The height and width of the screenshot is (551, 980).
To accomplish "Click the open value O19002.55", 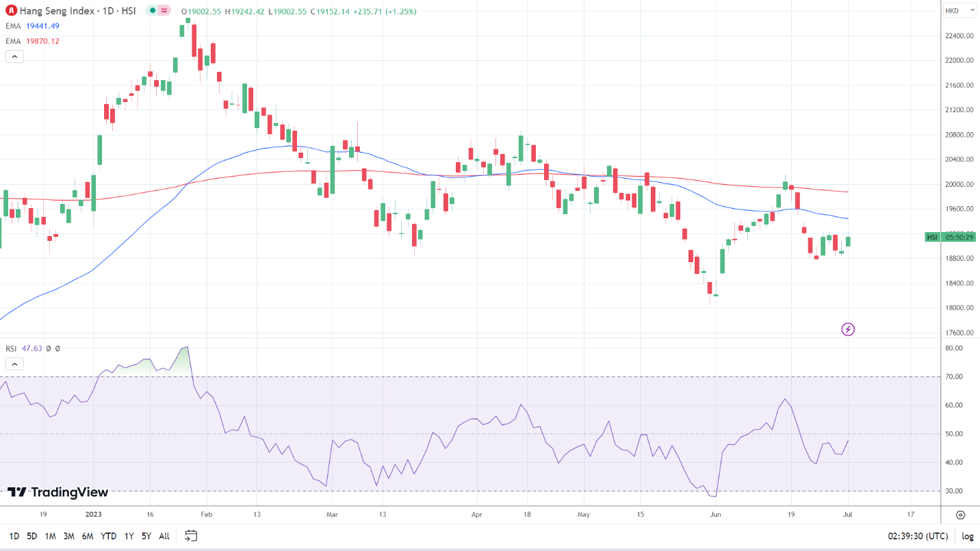I will click(x=202, y=12).
